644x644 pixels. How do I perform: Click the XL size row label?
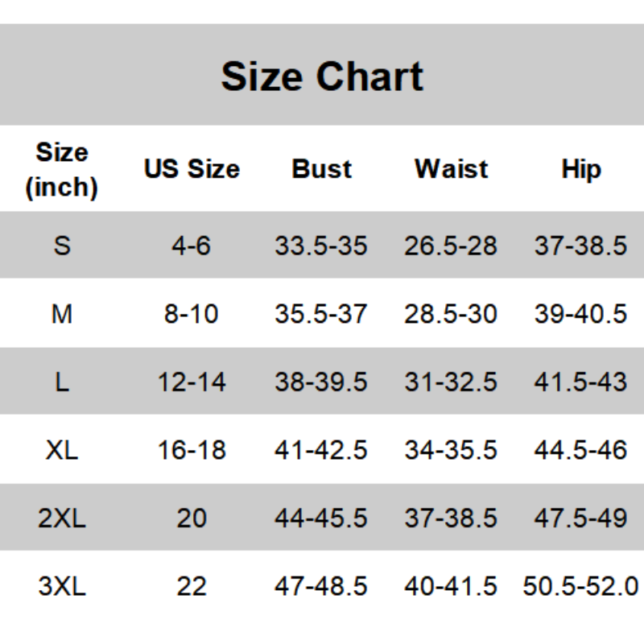62,450
